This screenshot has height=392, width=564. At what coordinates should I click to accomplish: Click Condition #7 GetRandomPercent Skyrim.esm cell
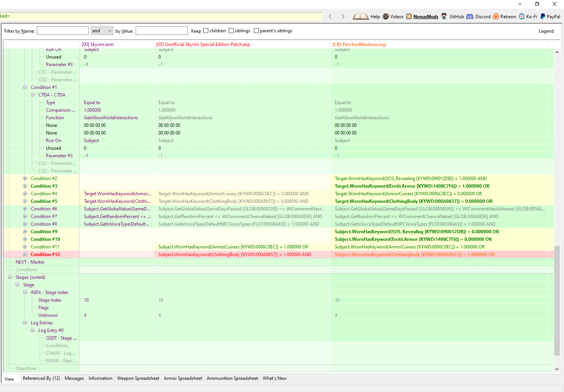117,217
